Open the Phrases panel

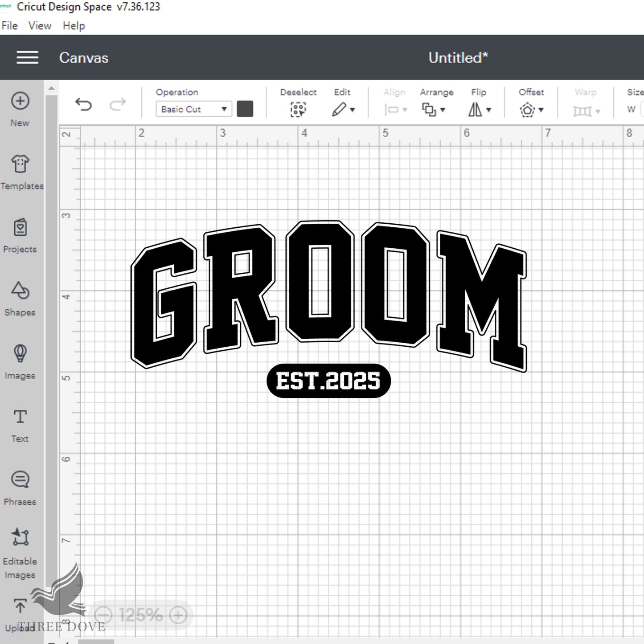[x=20, y=480]
